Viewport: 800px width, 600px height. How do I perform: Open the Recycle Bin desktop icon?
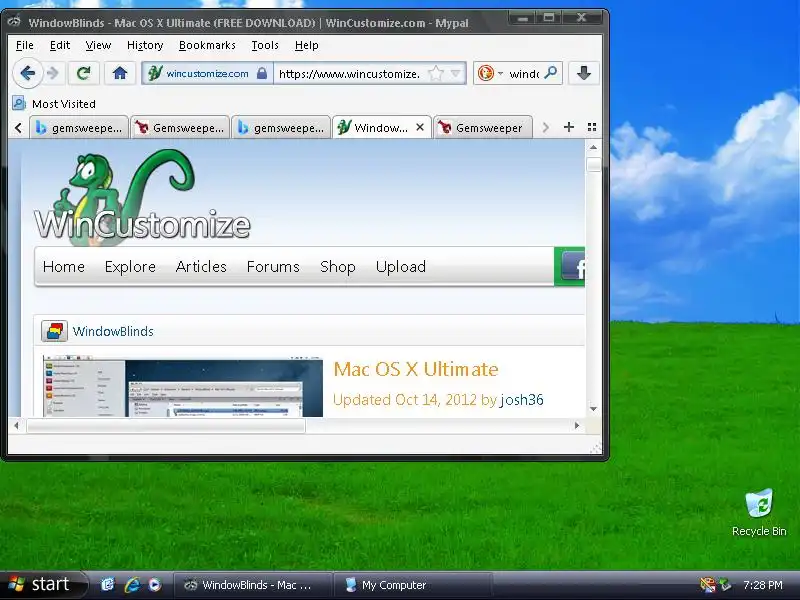(759, 513)
